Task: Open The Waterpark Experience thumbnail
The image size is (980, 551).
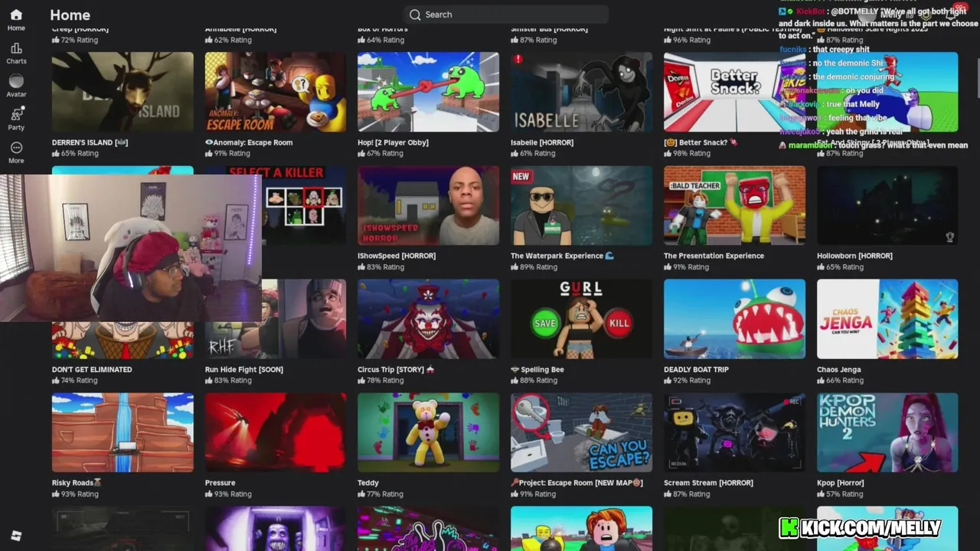Action: pos(581,205)
